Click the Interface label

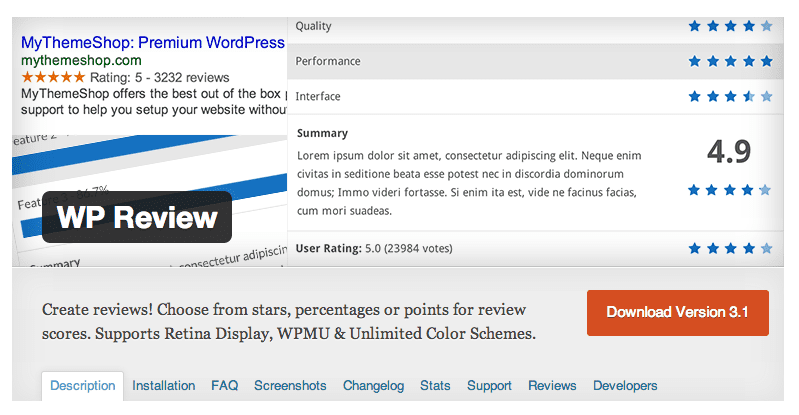pyautogui.click(x=318, y=96)
